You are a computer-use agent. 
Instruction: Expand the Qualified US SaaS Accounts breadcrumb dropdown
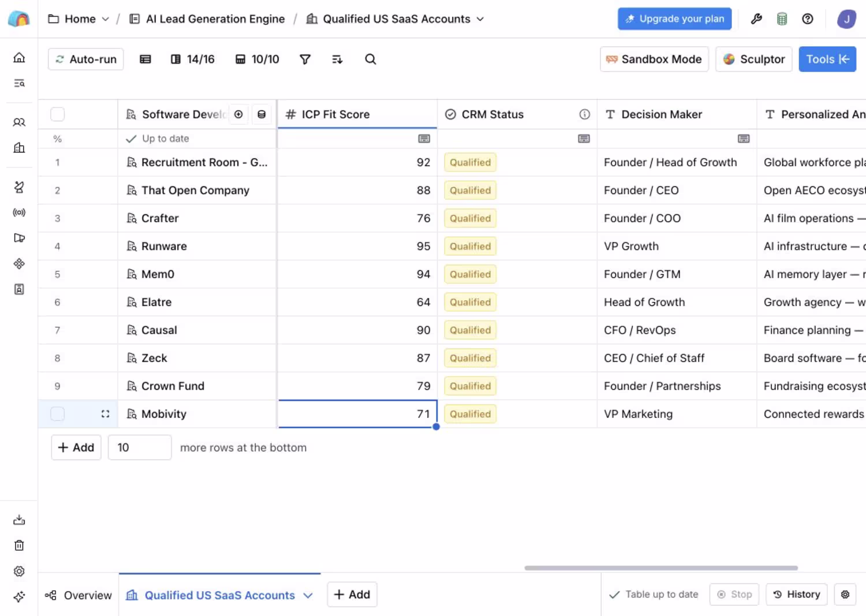[x=480, y=19]
